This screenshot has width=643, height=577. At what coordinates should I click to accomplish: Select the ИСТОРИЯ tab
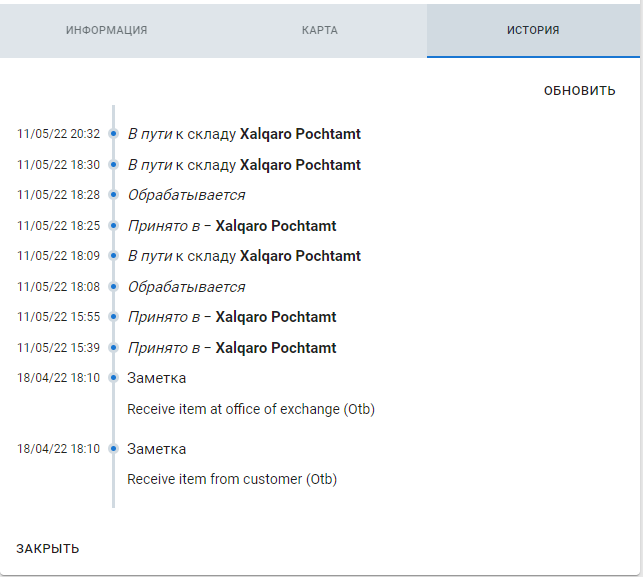pos(533,30)
